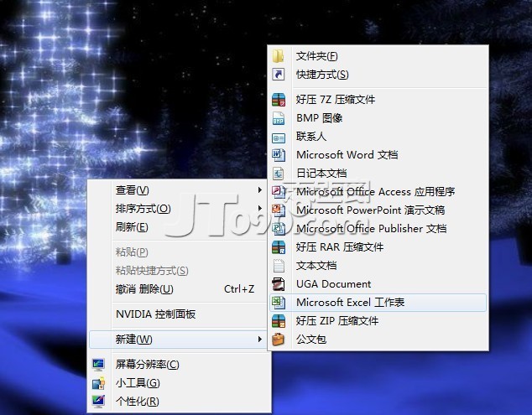The image size is (532, 415).
Task: Click the Word document icon
Action: (279, 155)
